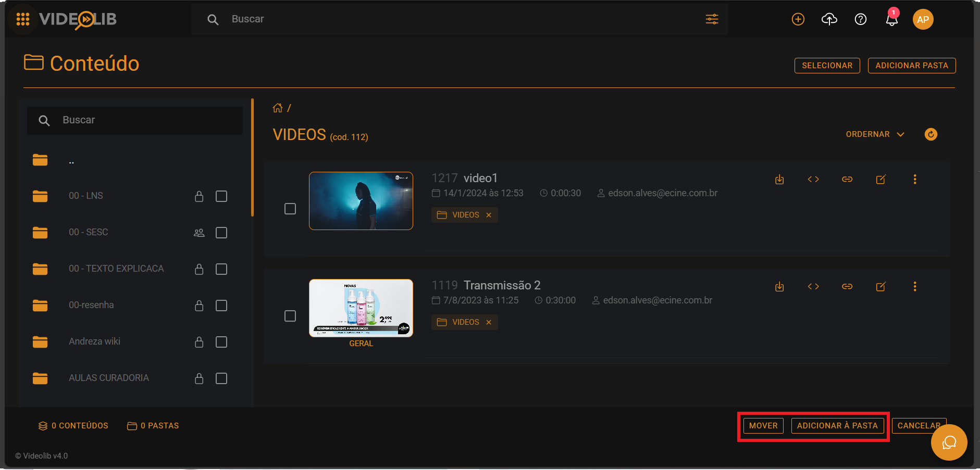This screenshot has height=470, width=980.
Task: Open the 00-resenha folder
Action: click(x=91, y=305)
